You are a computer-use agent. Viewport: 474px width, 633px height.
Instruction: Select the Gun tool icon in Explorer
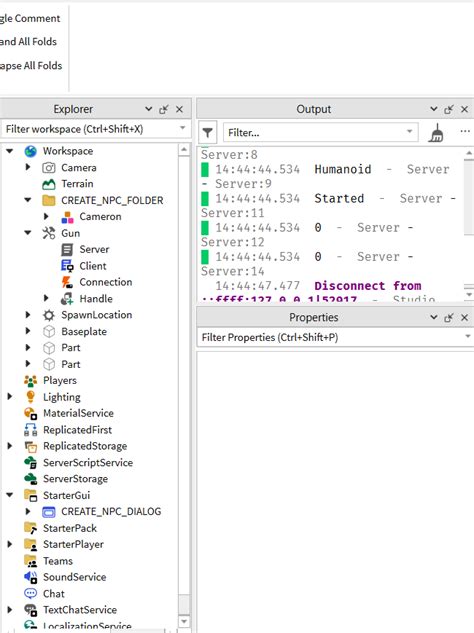pyautogui.click(x=49, y=233)
